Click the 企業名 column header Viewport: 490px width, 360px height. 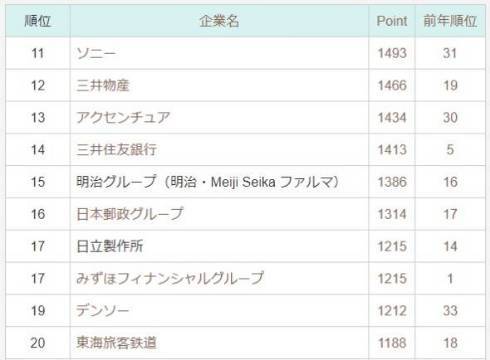pos(219,21)
